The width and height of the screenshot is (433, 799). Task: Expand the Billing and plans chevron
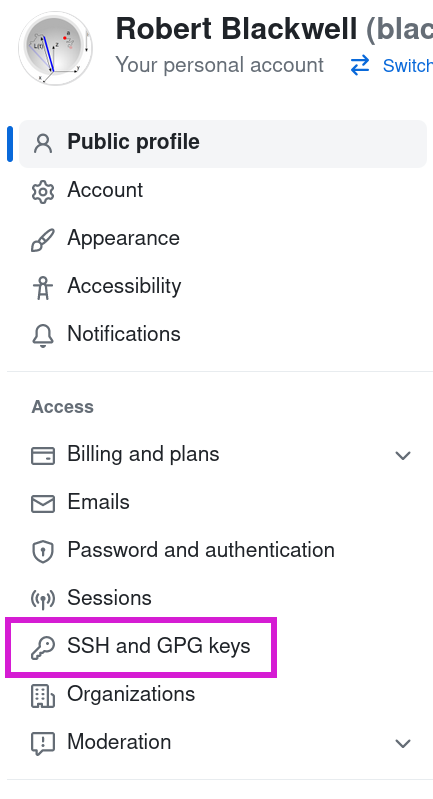(403, 455)
